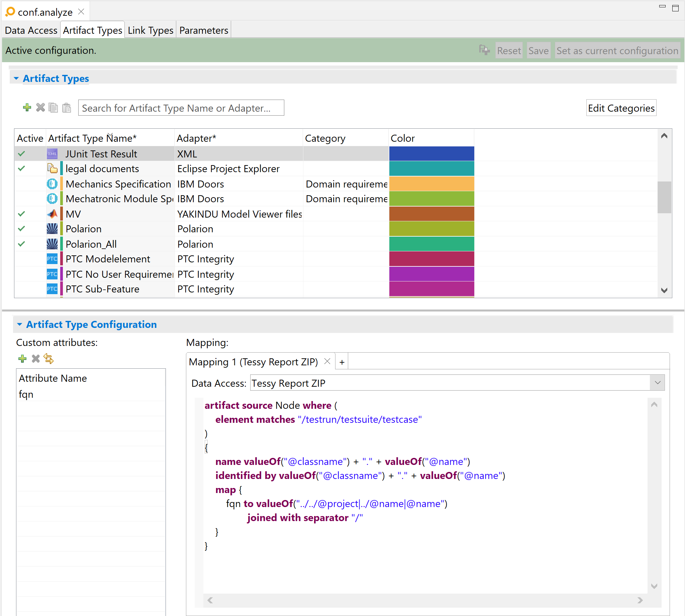Click the Adapter column header
The height and width of the screenshot is (616, 685).
tap(238, 138)
